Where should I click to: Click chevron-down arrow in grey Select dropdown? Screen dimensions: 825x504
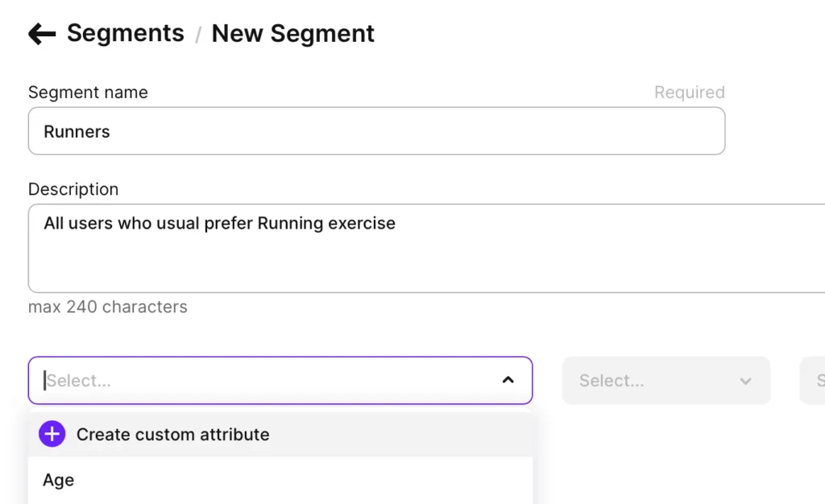coord(745,381)
